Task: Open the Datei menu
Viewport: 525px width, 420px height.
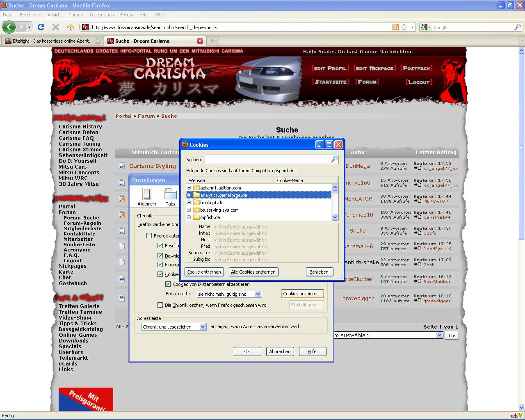Action: click(8, 15)
